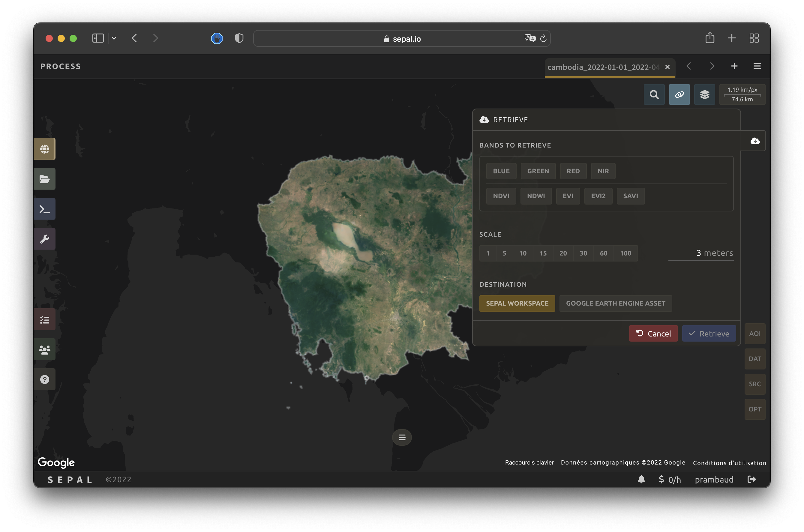The height and width of the screenshot is (532, 804).
Task: Cancel the retrieve dialog
Action: pyautogui.click(x=653, y=333)
